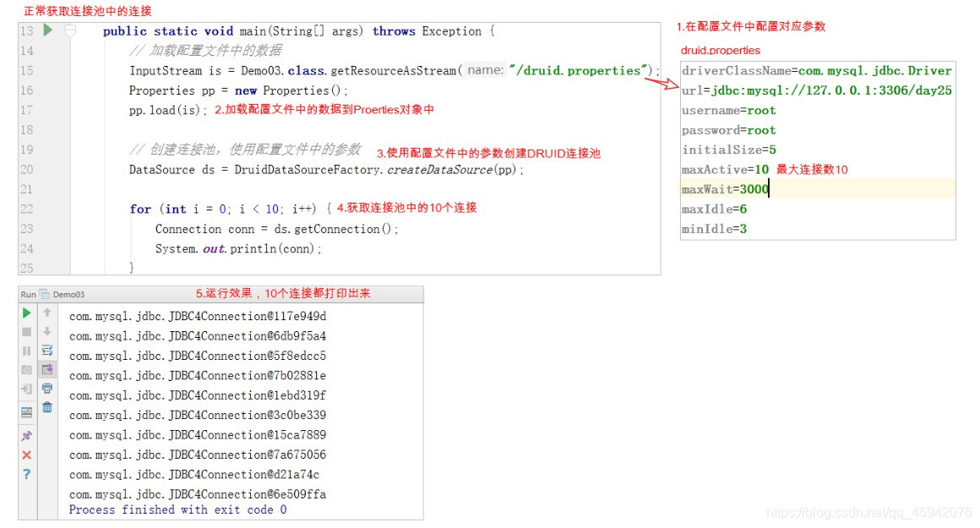Click the password=root property
This screenshot has height=528, width=980.
click(729, 130)
